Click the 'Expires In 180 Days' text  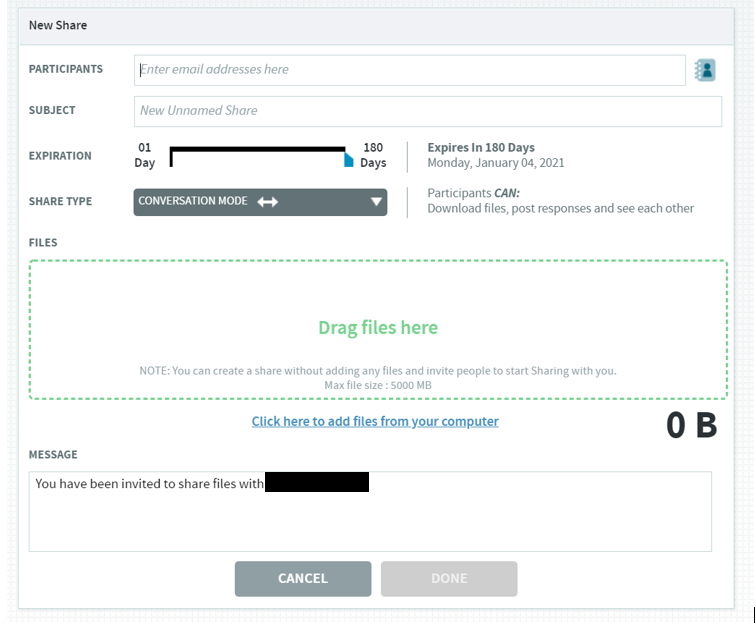coord(481,148)
